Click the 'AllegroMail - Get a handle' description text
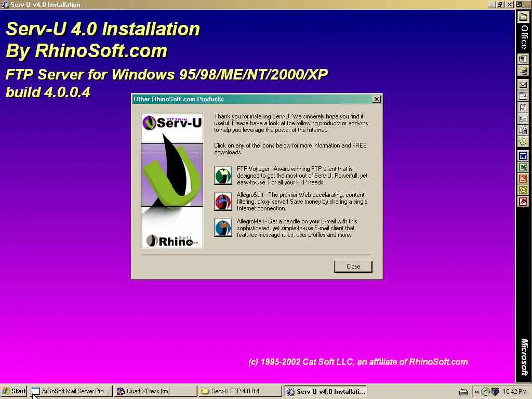Image resolution: width=532 pixels, height=399 pixels. (297, 228)
